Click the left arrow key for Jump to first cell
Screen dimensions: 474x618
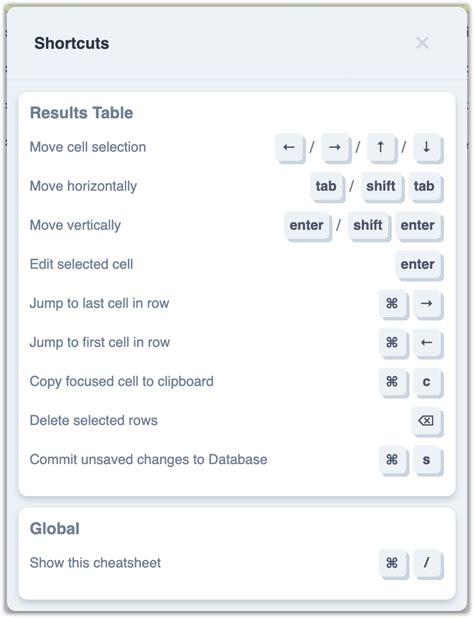pos(428,343)
